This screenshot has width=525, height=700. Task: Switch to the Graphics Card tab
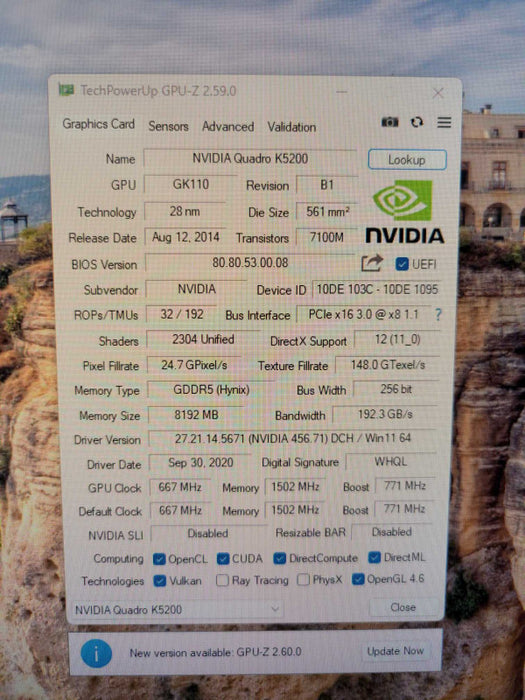click(x=98, y=124)
